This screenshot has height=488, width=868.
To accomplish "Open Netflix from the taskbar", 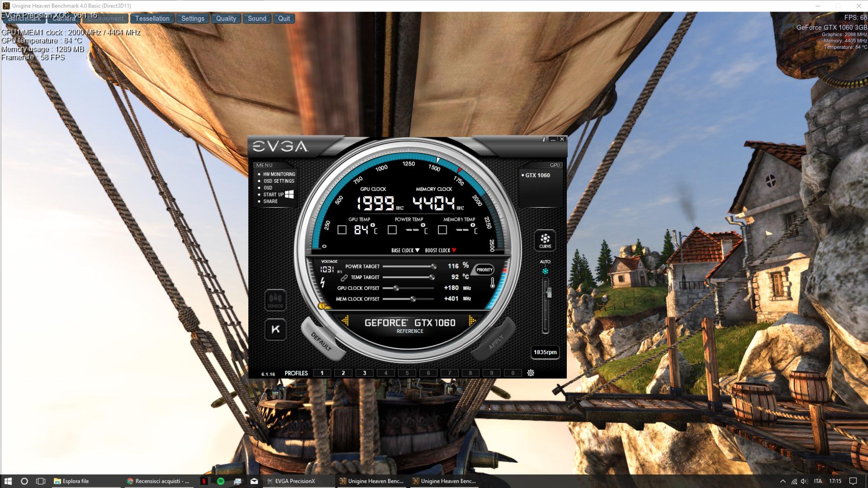I will 204,481.
